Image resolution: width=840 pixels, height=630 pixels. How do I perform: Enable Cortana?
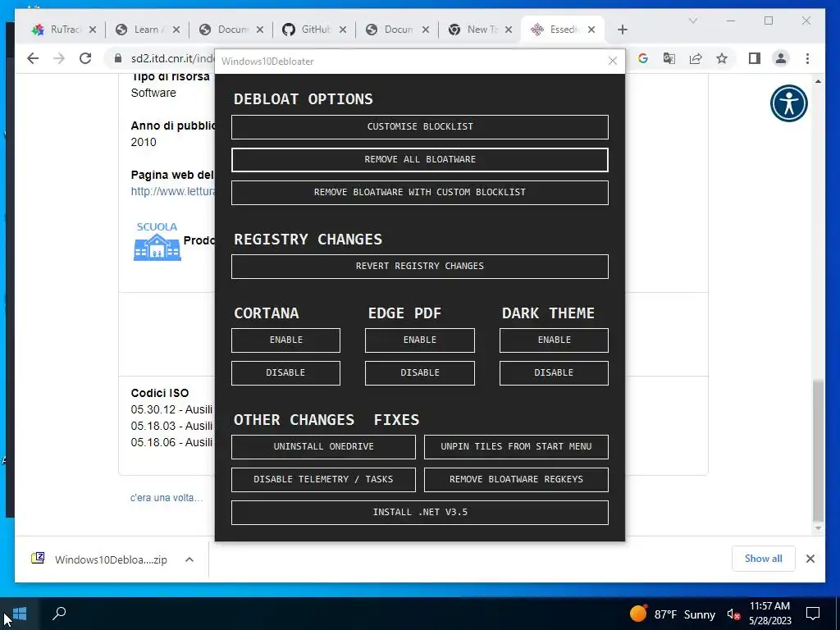point(285,340)
